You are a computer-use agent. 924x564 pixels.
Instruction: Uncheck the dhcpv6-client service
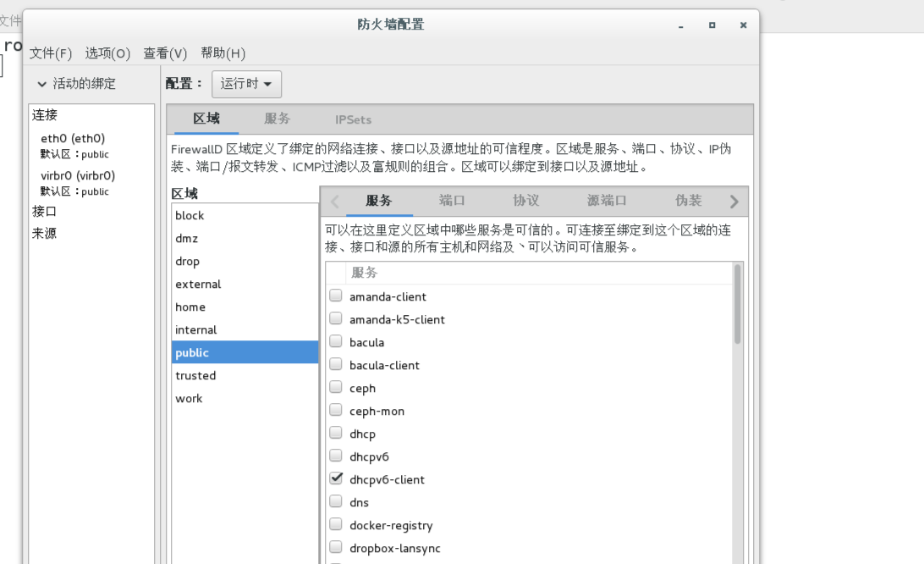[336, 478]
